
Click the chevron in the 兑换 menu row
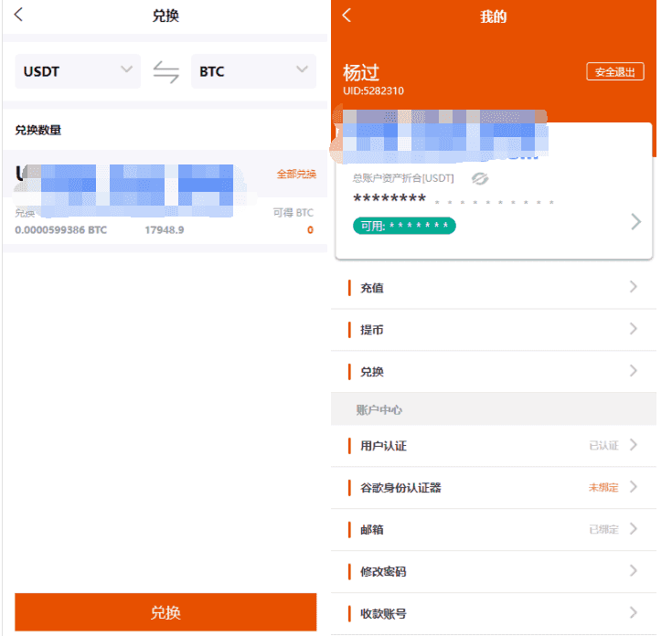coord(634,370)
